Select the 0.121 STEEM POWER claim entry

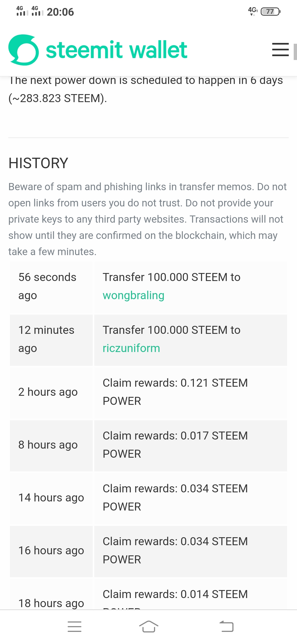tap(191, 392)
